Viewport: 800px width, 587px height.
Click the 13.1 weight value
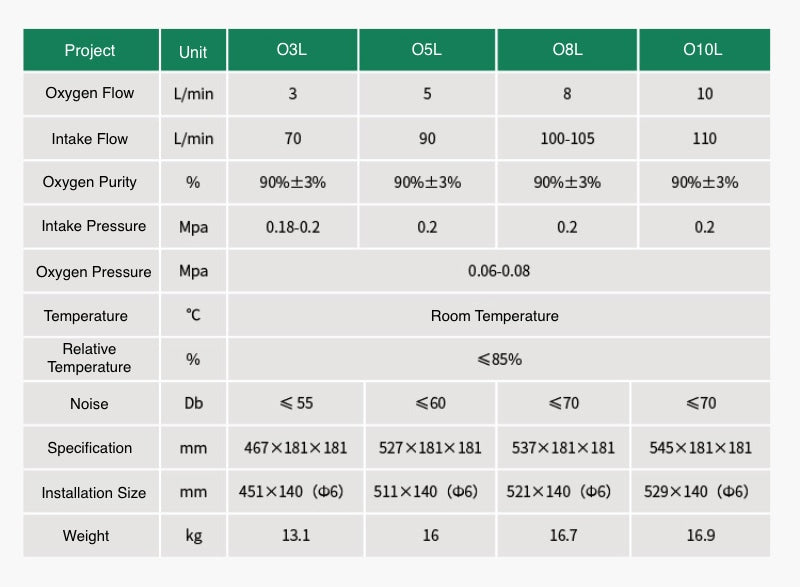pyautogui.click(x=296, y=536)
